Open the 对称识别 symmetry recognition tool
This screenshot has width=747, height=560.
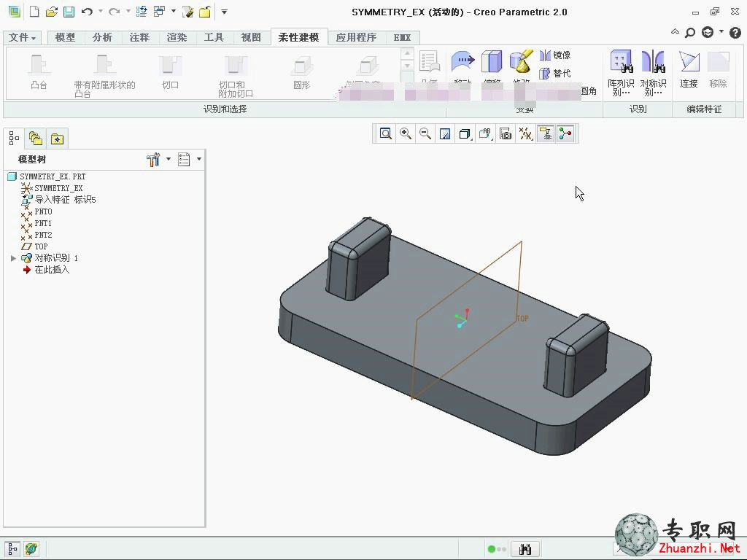653,72
